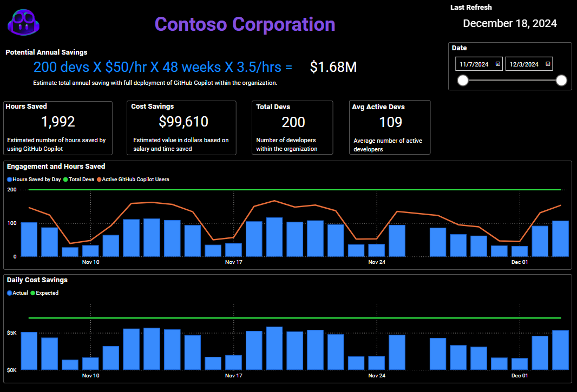Viewport: 577px width, 392px height.
Task: Click the Daily Cost Savings chart title
Action: click(37, 280)
